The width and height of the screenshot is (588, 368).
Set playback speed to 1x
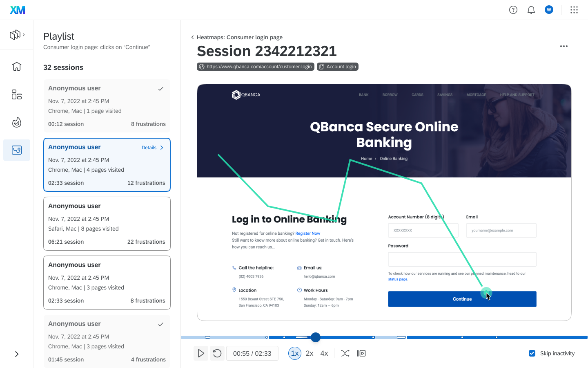(x=295, y=353)
